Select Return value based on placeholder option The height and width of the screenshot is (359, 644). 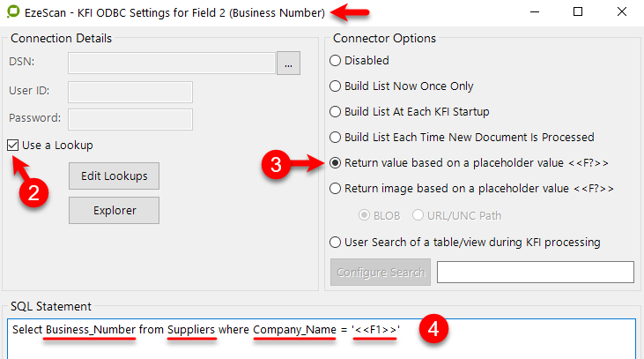click(336, 163)
